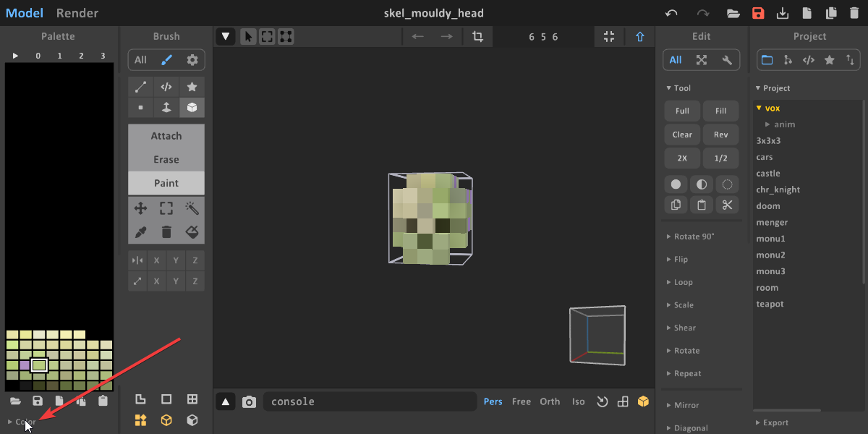Select the voxel dot brush mode
Image resolution: width=868 pixels, height=434 pixels.
pyautogui.click(x=140, y=108)
